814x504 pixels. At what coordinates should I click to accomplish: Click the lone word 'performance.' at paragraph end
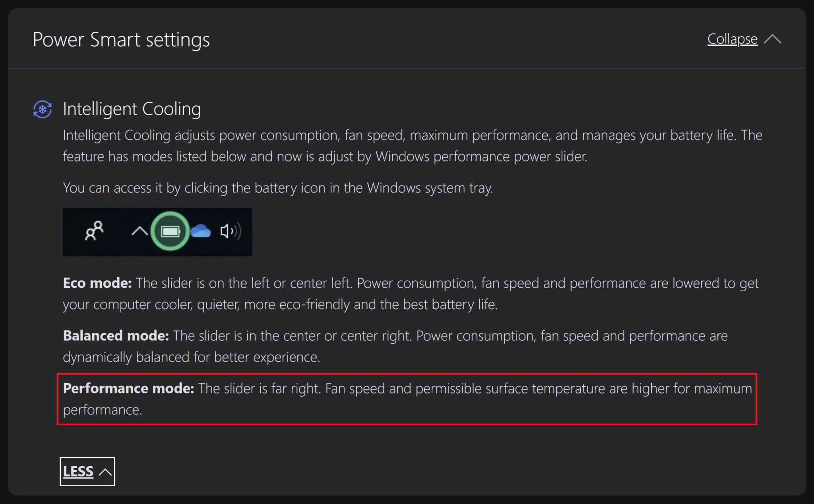coord(103,410)
